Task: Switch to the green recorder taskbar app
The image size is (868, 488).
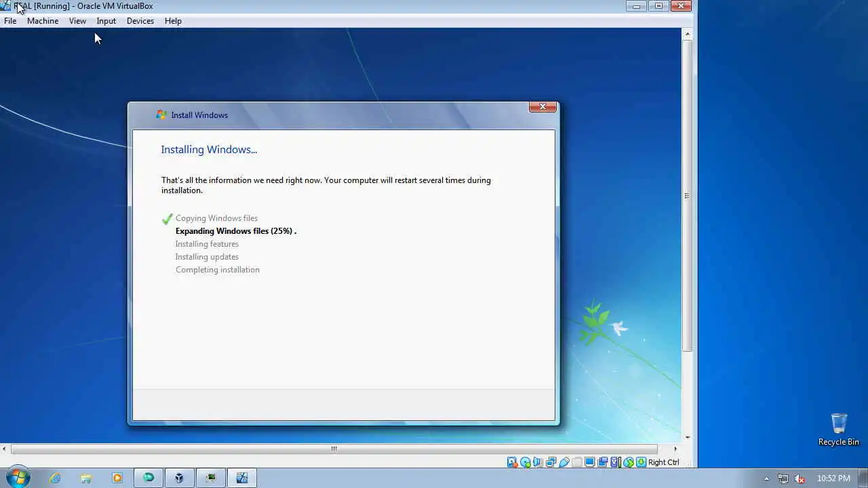Action: pos(149,478)
